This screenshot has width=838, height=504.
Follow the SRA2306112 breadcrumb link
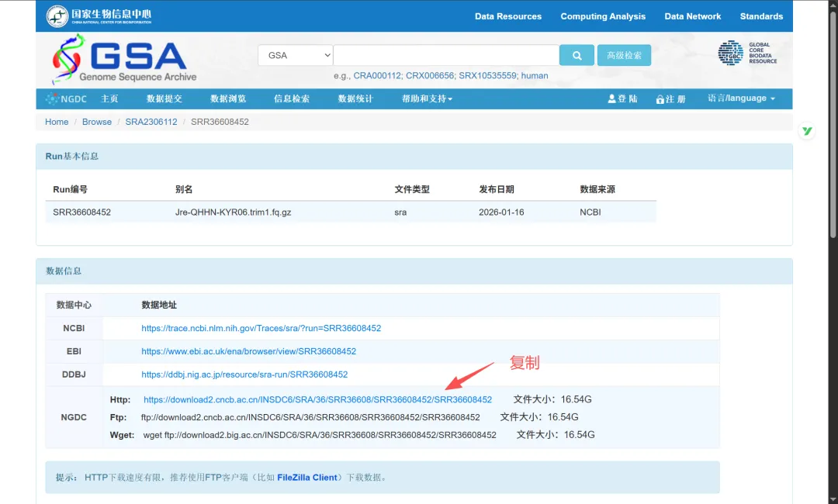(151, 122)
